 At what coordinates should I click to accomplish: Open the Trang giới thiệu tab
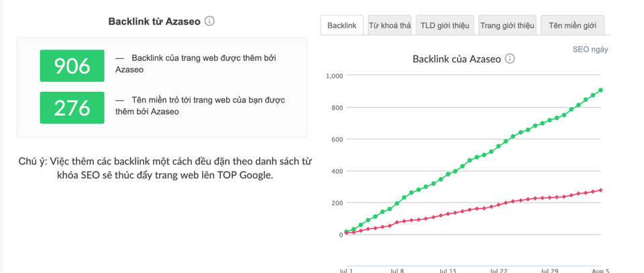(x=507, y=25)
